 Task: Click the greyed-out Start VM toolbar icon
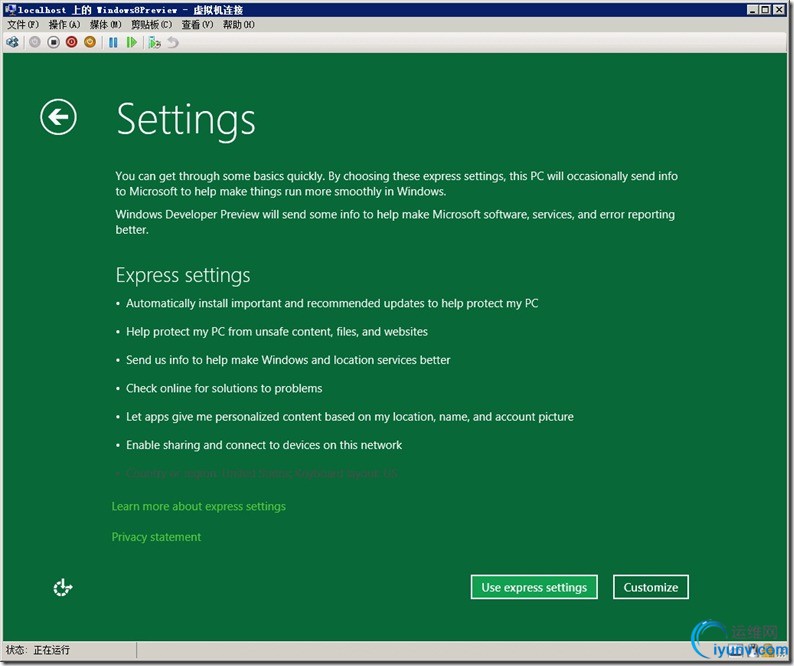coord(34,43)
